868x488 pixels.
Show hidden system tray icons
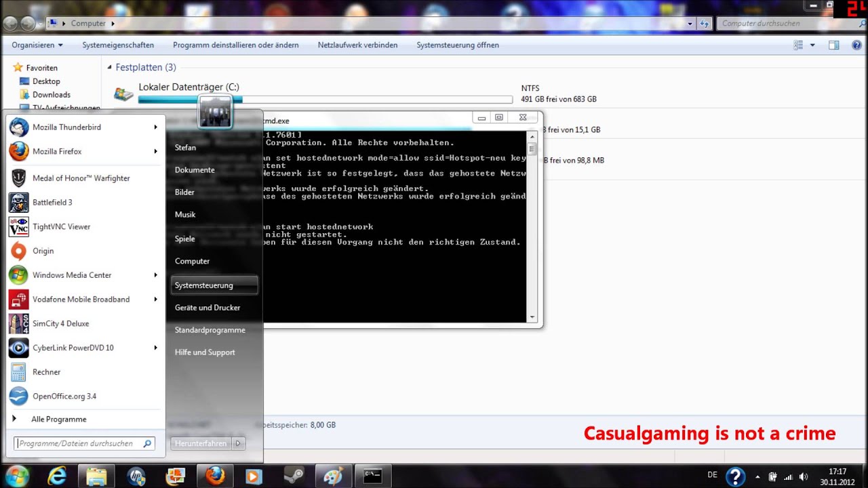(757, 476)
